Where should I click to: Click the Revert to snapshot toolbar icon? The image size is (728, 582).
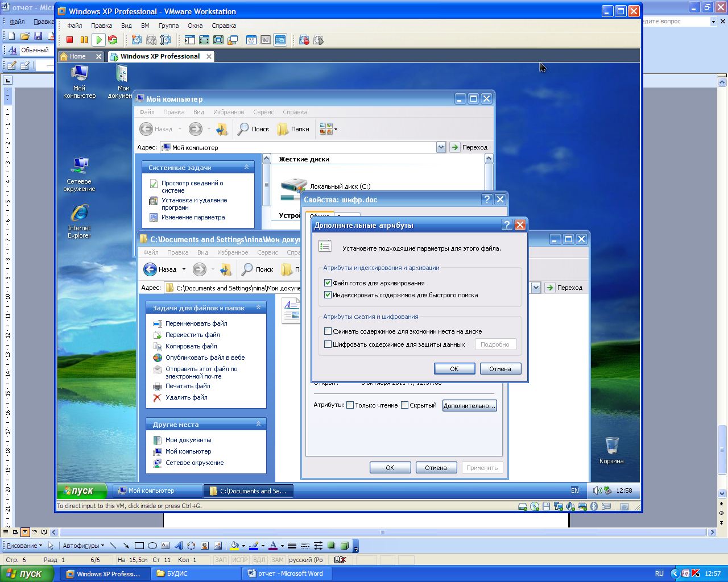pos(151,40)
